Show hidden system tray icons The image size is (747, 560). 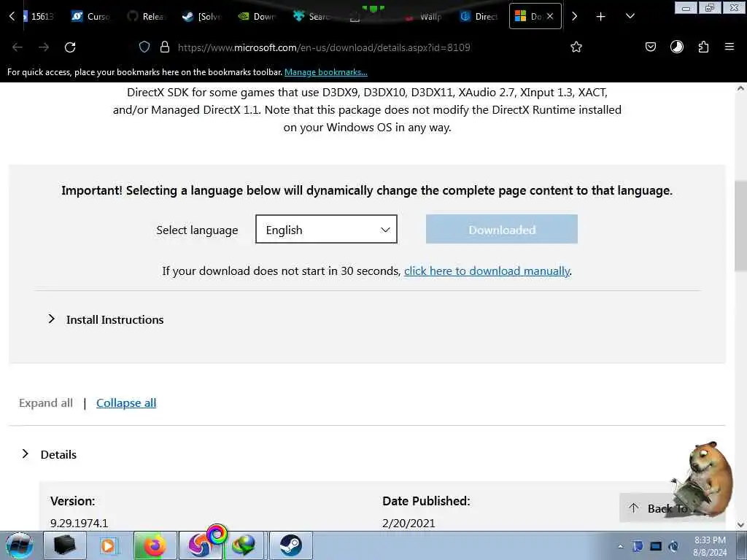(620, 547)
